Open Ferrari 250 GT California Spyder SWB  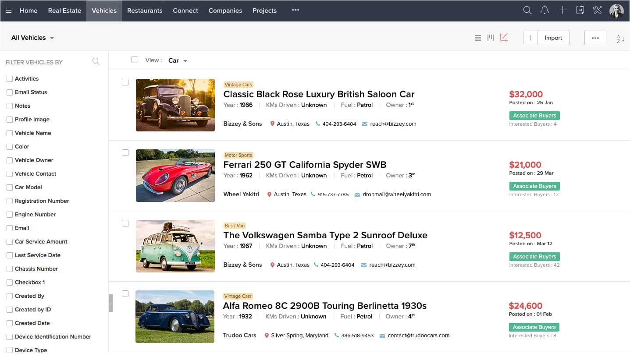point(305,165)
